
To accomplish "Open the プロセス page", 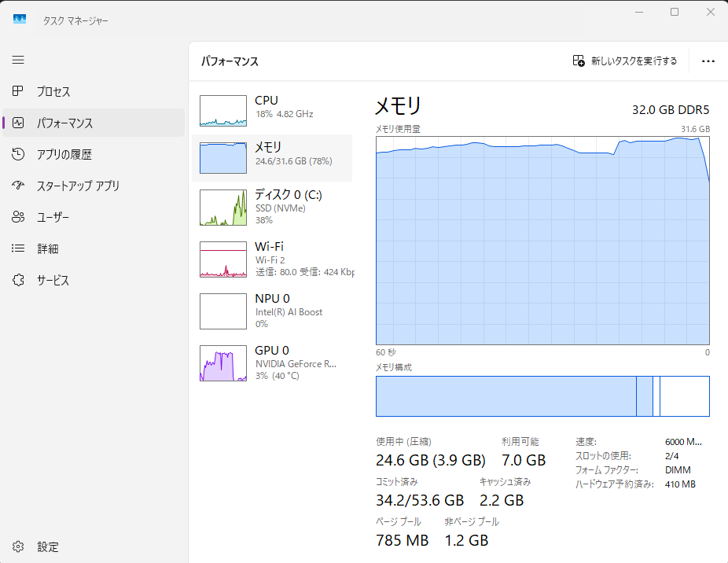I will pos(94,91).
